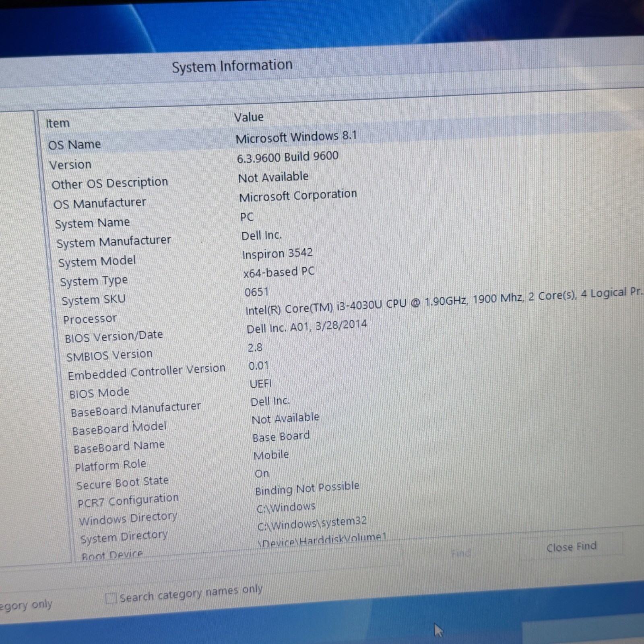Check 'Search category names only' checkbox

(x=111, y=598)
